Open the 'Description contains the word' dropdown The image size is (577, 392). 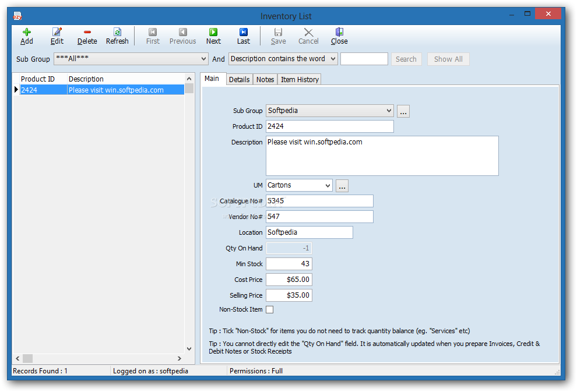(333, 59)
